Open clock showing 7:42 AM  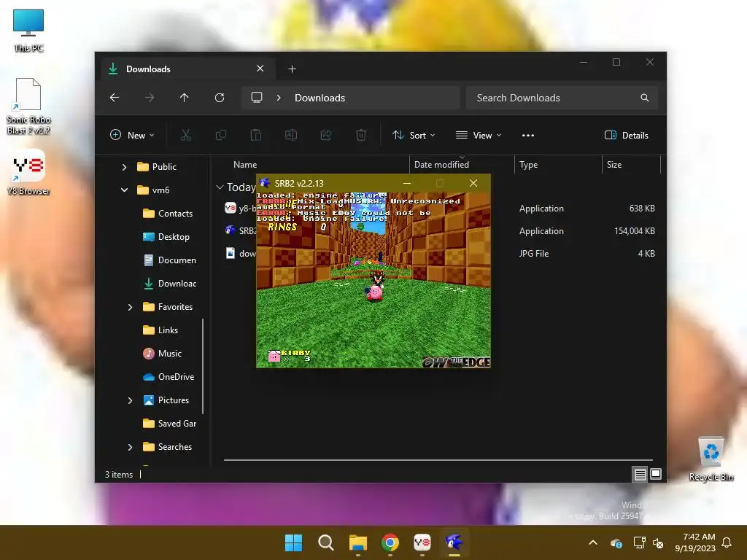[695, 542]
